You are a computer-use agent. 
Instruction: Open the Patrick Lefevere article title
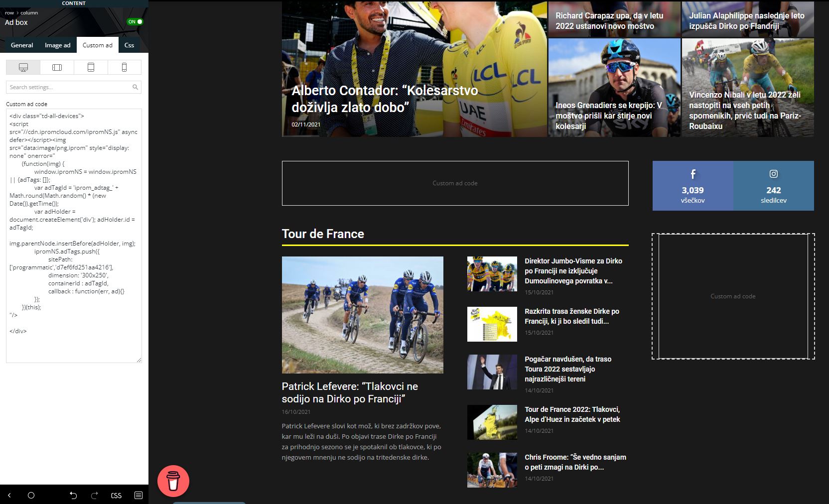coord(350,392)
